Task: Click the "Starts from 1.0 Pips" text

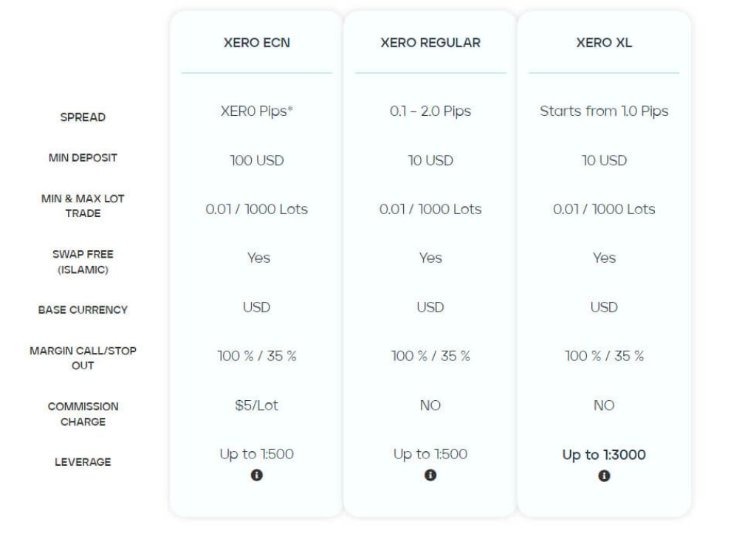Action: click(604, 111)
